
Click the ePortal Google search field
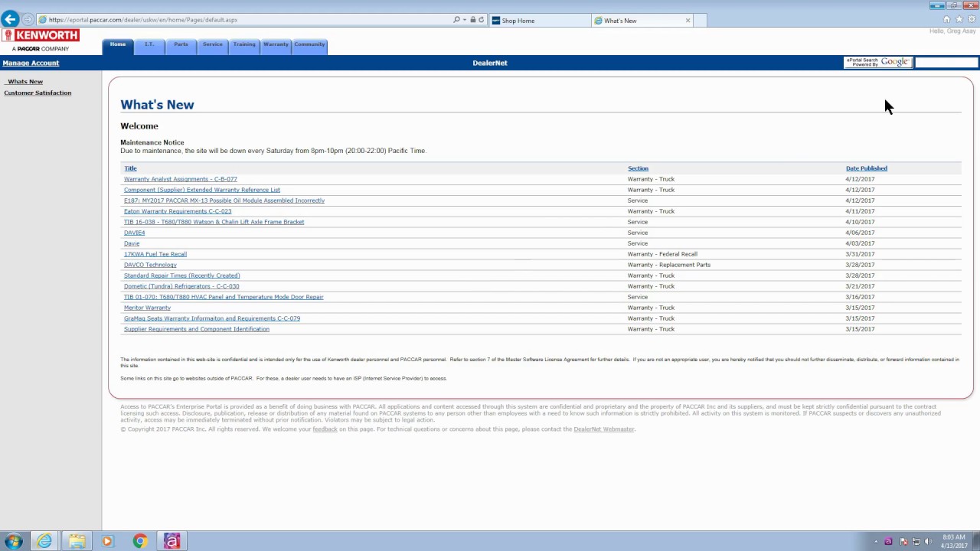[x=946, y=63]
